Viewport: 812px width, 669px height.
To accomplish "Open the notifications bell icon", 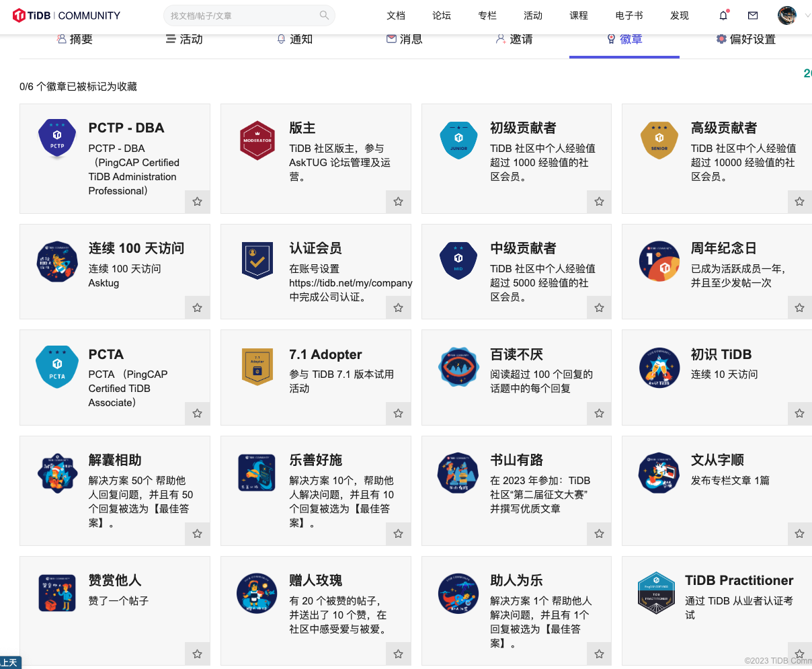I will (723, 15).
